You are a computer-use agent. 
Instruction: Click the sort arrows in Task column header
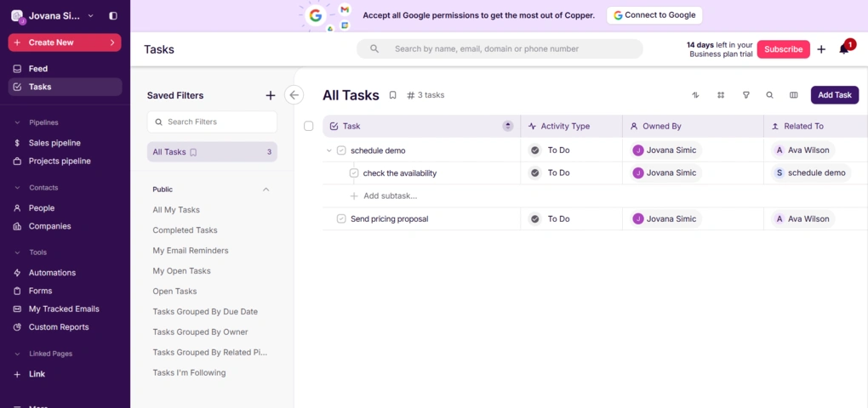click(508, 126)
